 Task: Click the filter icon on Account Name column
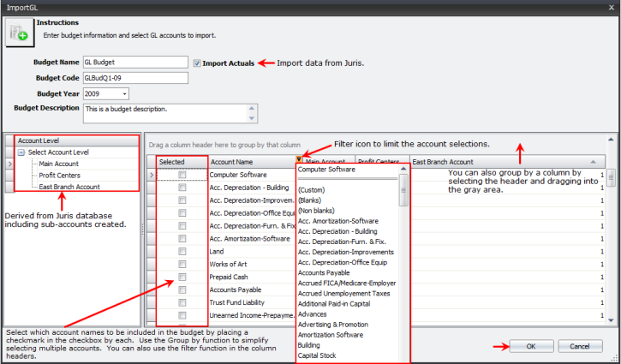click(299, 161)
